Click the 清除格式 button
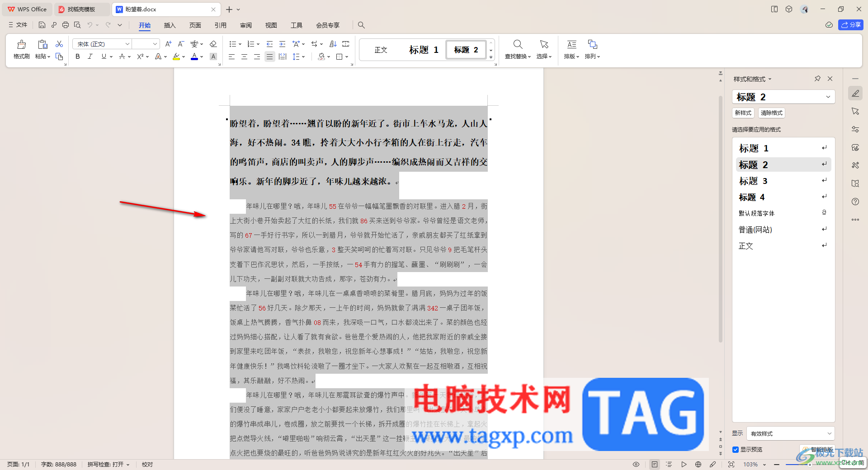 pos(772,113)
